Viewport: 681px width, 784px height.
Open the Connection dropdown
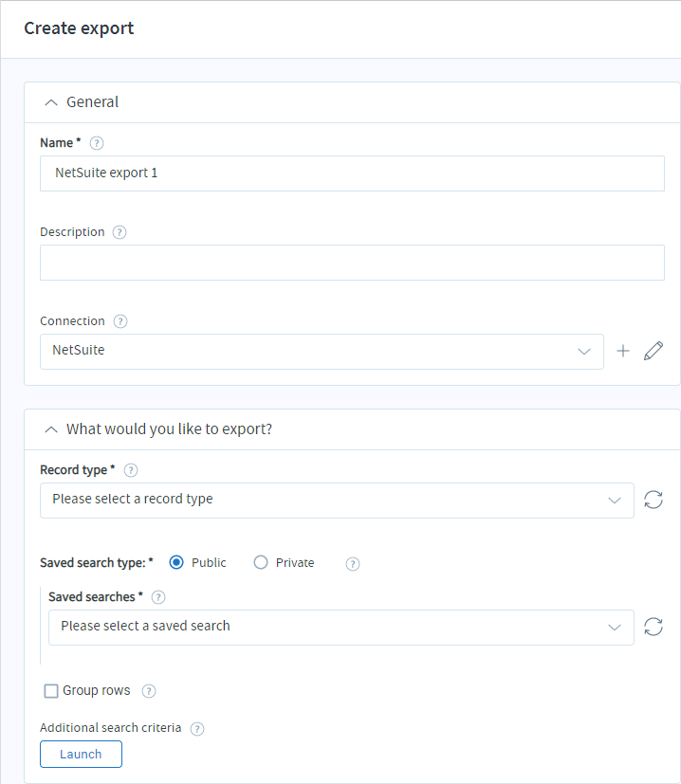tap(322, 351)
